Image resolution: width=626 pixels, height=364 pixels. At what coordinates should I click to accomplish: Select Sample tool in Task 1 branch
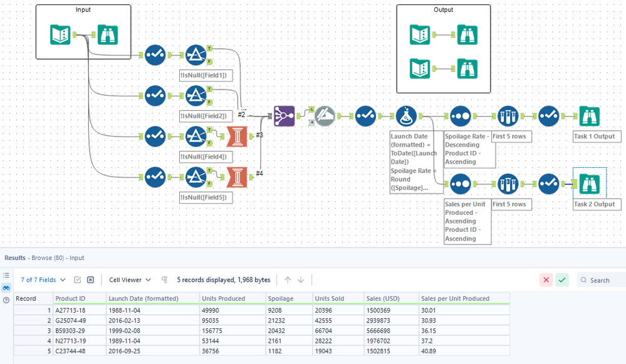(x=508, y=116)
